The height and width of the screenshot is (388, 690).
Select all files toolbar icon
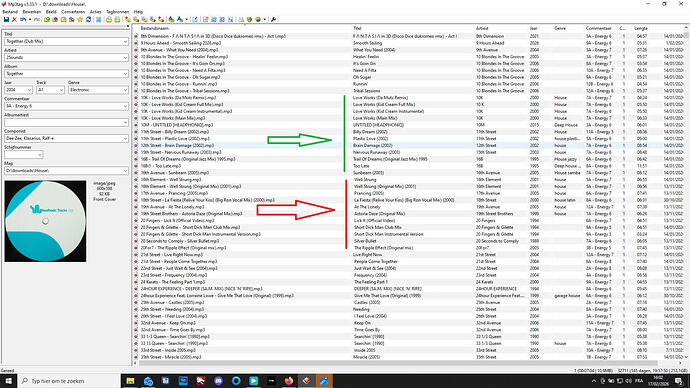pos(98,19)
